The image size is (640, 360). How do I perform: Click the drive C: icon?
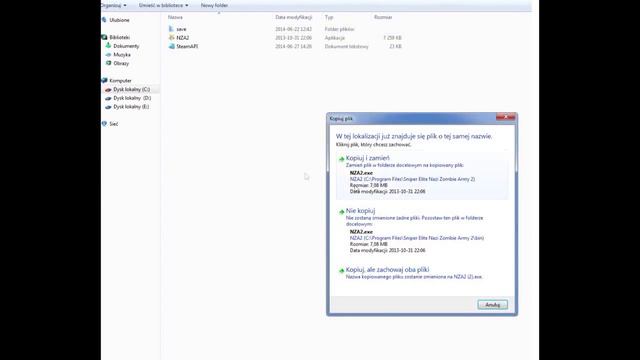(x=108, y=89)
